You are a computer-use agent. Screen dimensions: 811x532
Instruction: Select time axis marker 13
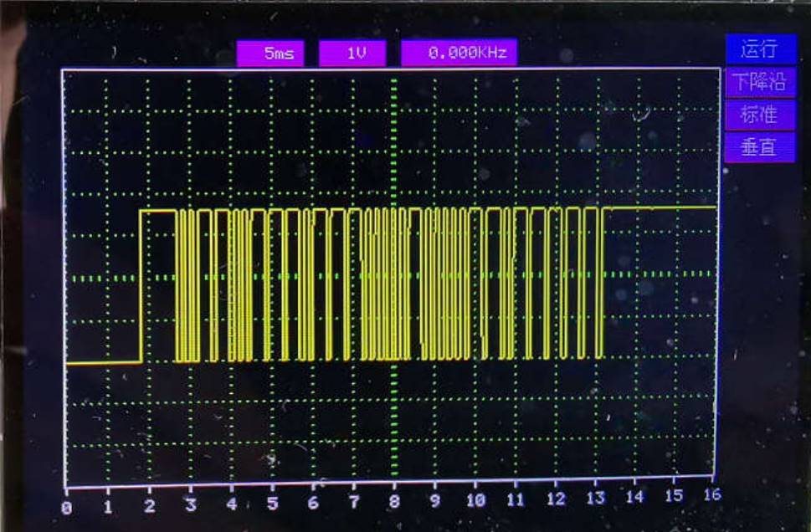coord(595,499)
